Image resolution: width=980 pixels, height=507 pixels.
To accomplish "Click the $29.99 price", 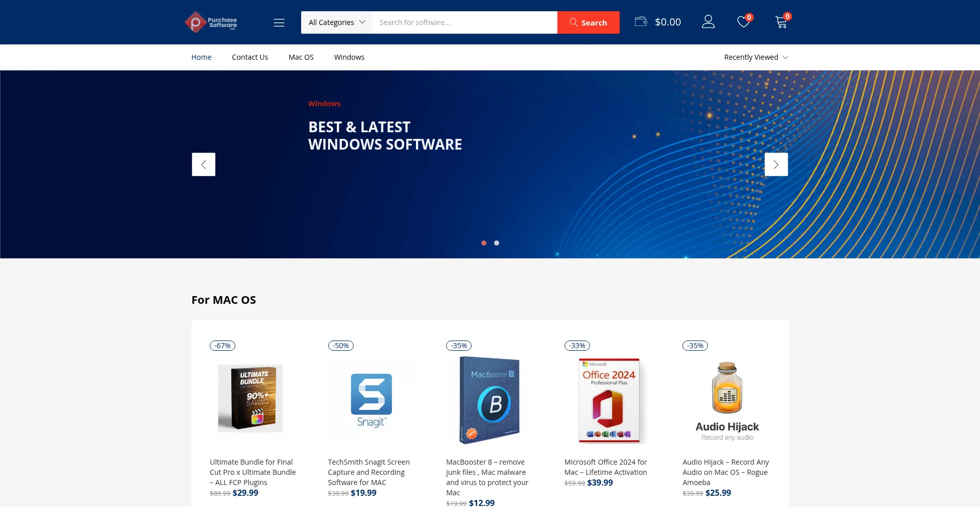I will pos(246,493).
